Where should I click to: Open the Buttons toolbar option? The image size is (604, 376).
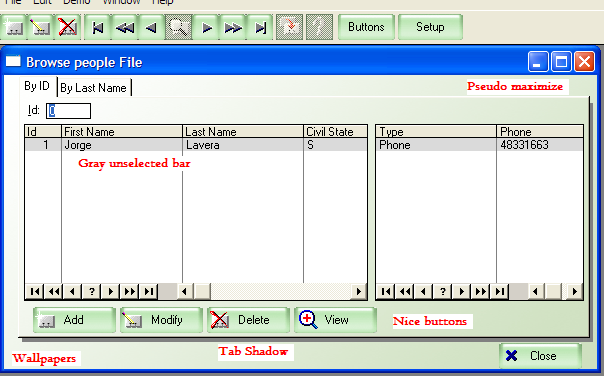366,27
